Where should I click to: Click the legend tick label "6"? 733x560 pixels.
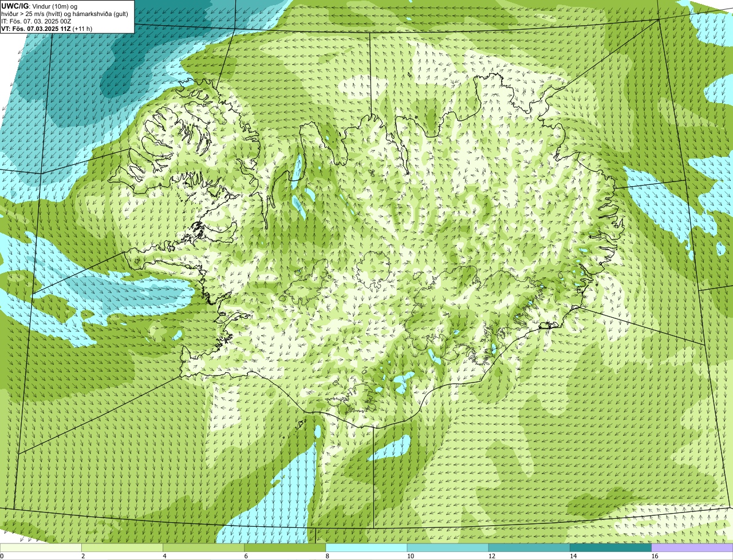246,556
